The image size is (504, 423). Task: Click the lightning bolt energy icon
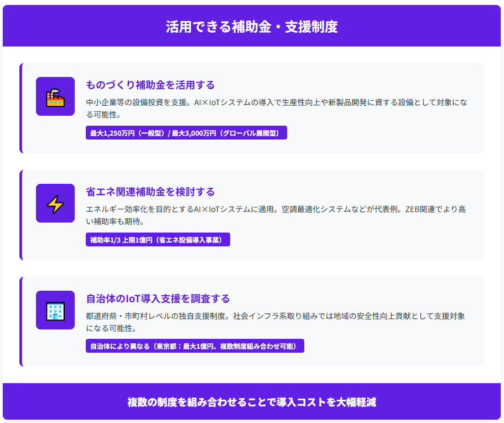55,204
